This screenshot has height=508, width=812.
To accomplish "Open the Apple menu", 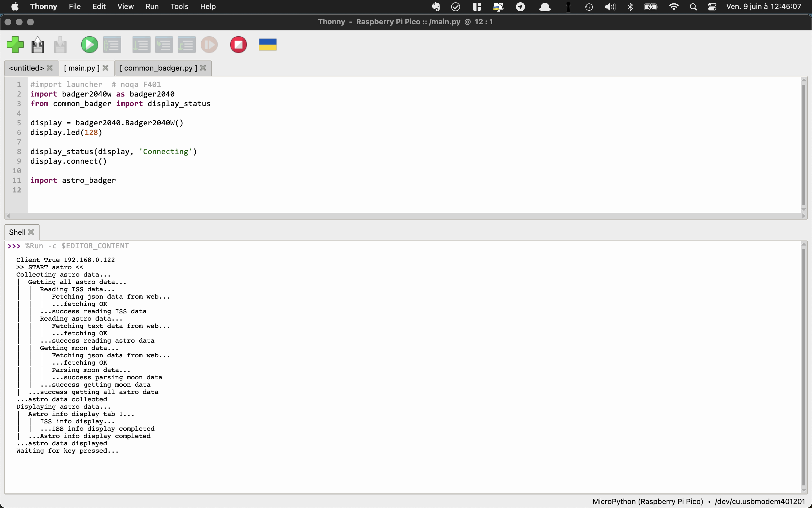I will click(x=15, y=6).
